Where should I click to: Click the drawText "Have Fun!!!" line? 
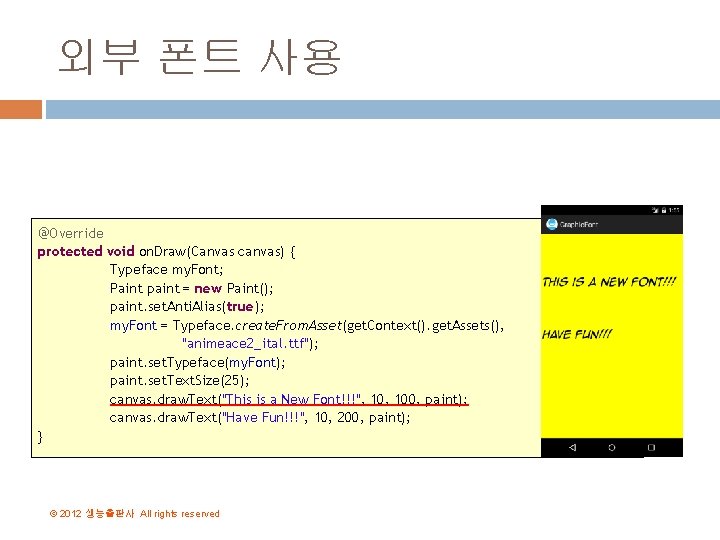(260, 417)
